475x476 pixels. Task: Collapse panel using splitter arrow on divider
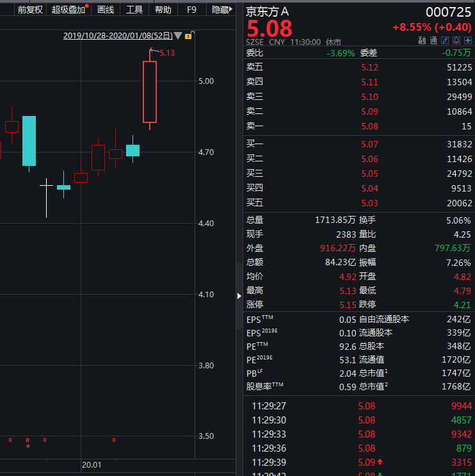tap(239, 296)
